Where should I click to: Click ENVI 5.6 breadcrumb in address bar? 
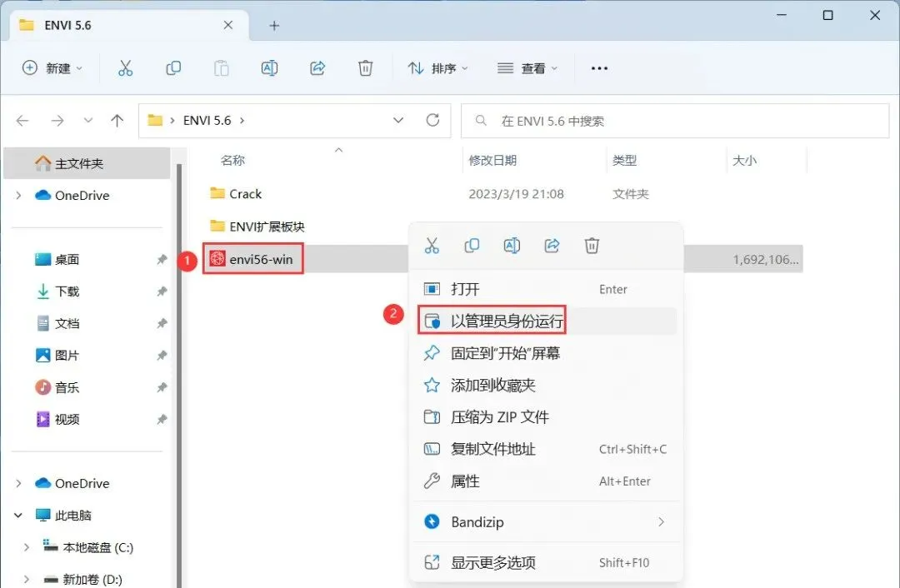pyautogui.click(x=207, y=121)
